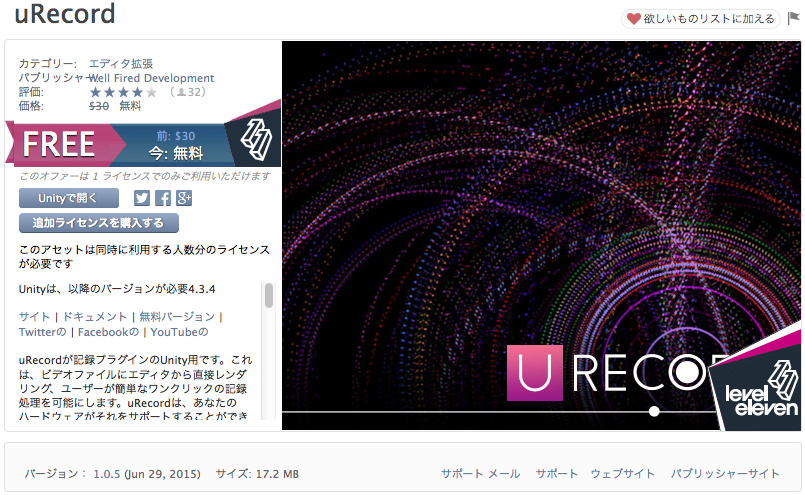Click the サイズ: 17.2 MB text
The image size is (805, 495).
[x=257, y=474]
